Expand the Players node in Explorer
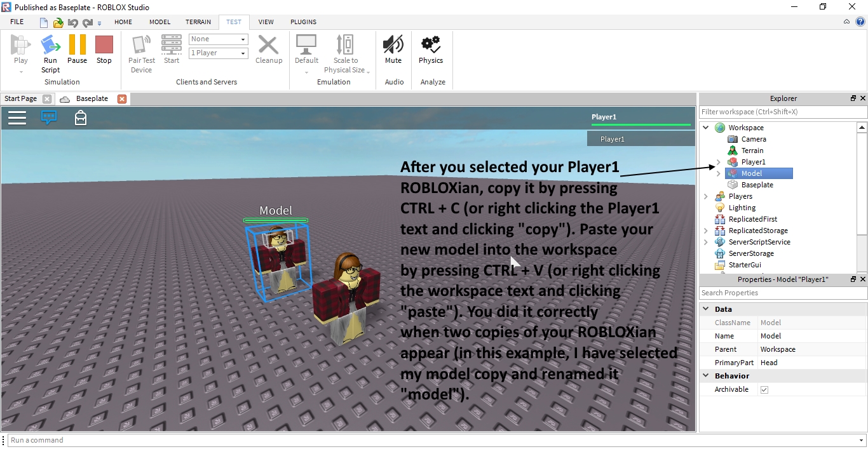This screenshot has height=468, width=868. point(706,197)
